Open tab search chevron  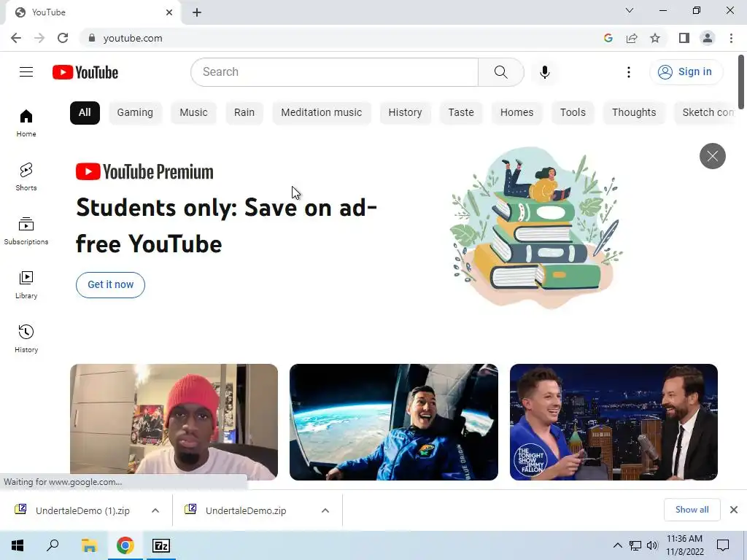(630, 10)
